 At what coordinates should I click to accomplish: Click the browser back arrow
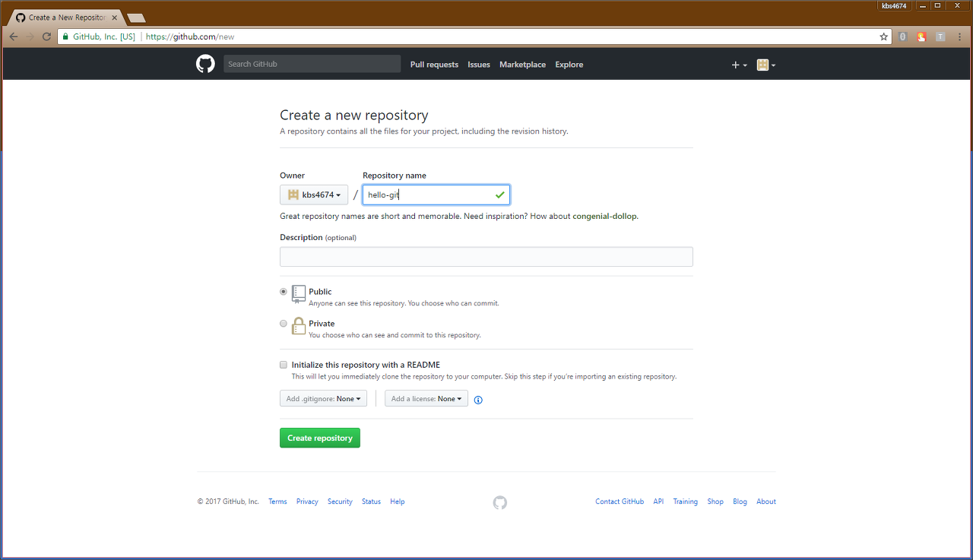[x=14, y=36]
